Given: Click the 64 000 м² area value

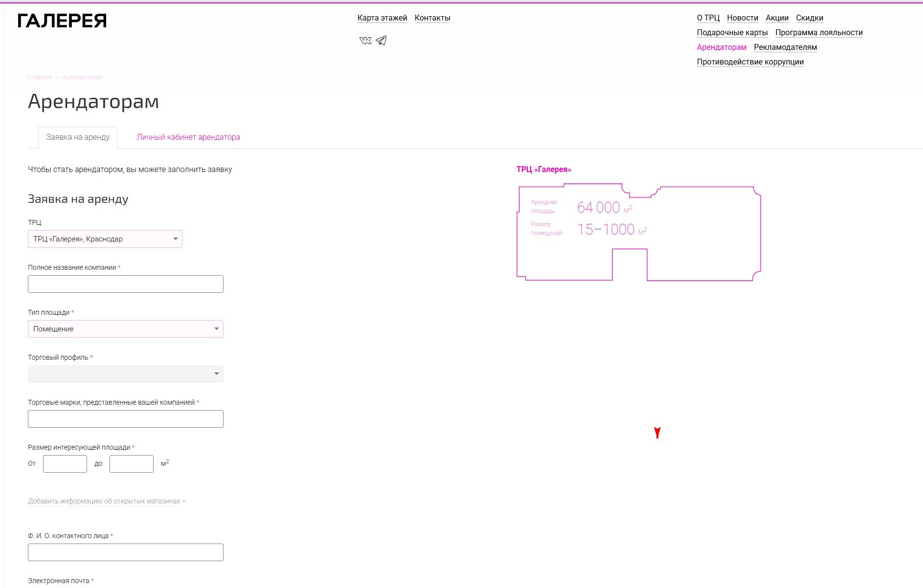Looking at the screenshot, I should tap(605, 208).
